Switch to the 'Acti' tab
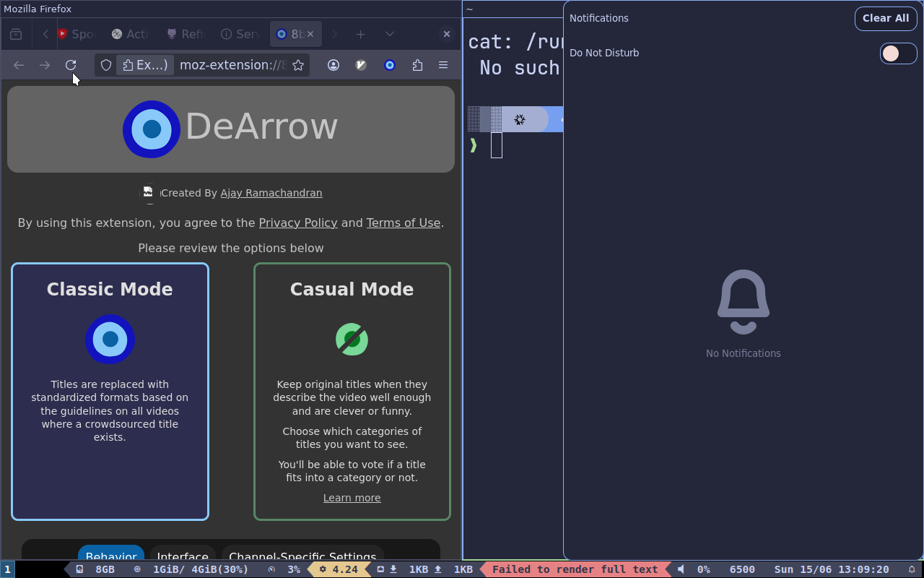The height and width of the screenshot is (578, 924). [130, 34]
